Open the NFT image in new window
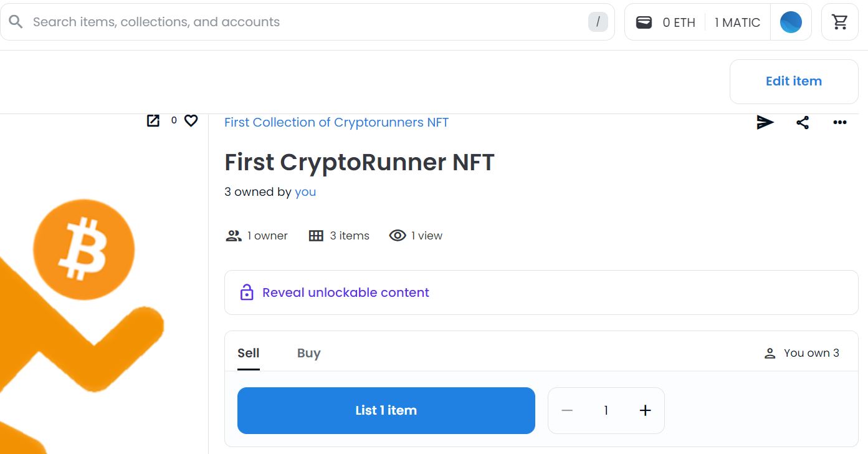 click(153, 120)
